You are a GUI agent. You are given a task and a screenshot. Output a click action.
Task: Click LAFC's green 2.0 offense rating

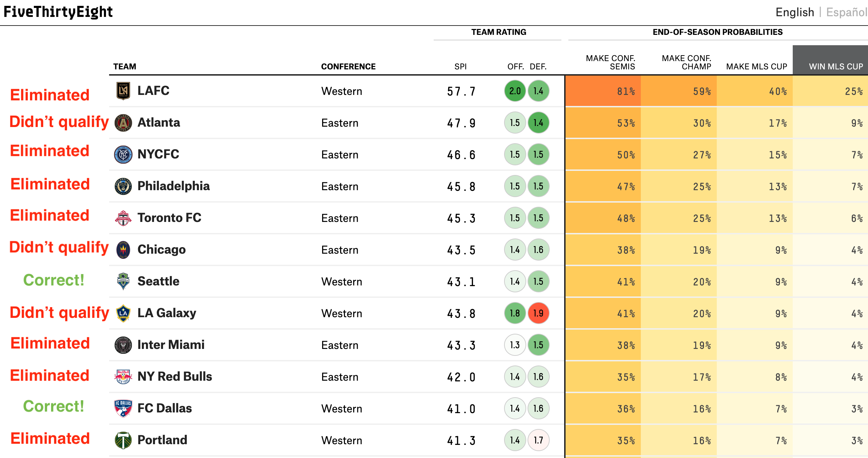pyautogui.click(x=515, y=91)
